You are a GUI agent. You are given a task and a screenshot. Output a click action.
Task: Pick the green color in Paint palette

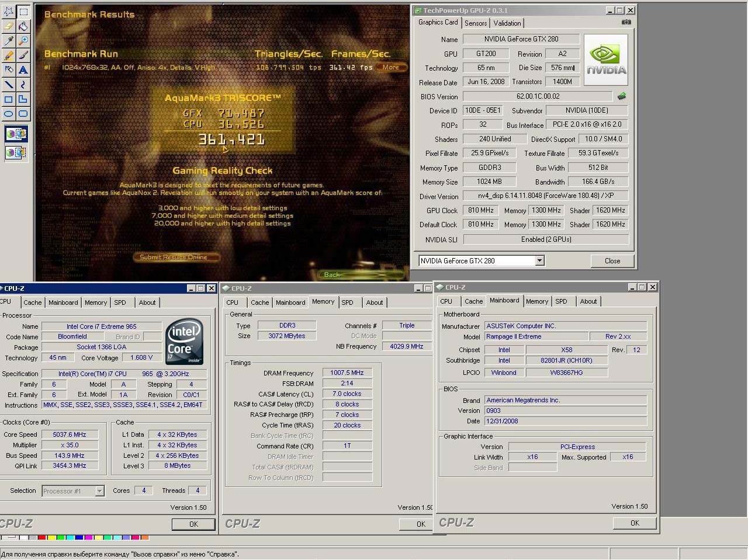[60, 537]
